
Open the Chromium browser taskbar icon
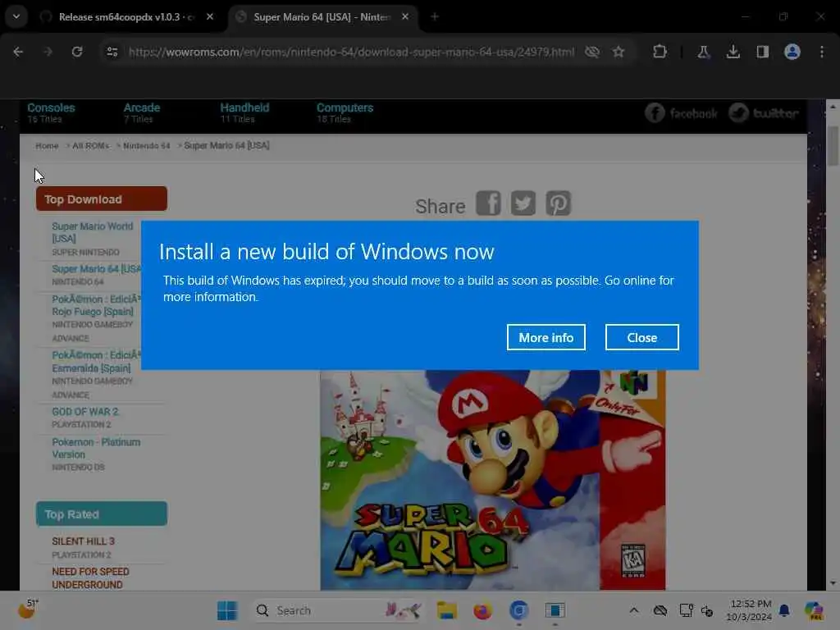coord(518,610)
